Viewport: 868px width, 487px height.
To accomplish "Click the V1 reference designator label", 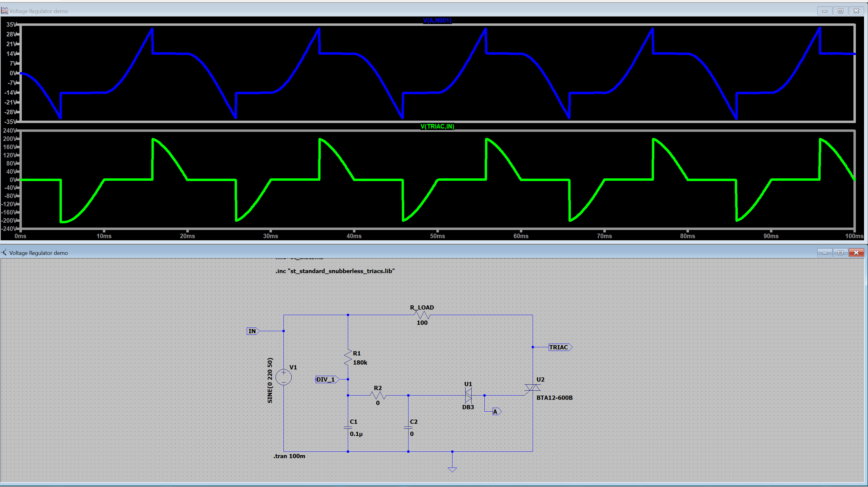I will [x=293, y=368].
